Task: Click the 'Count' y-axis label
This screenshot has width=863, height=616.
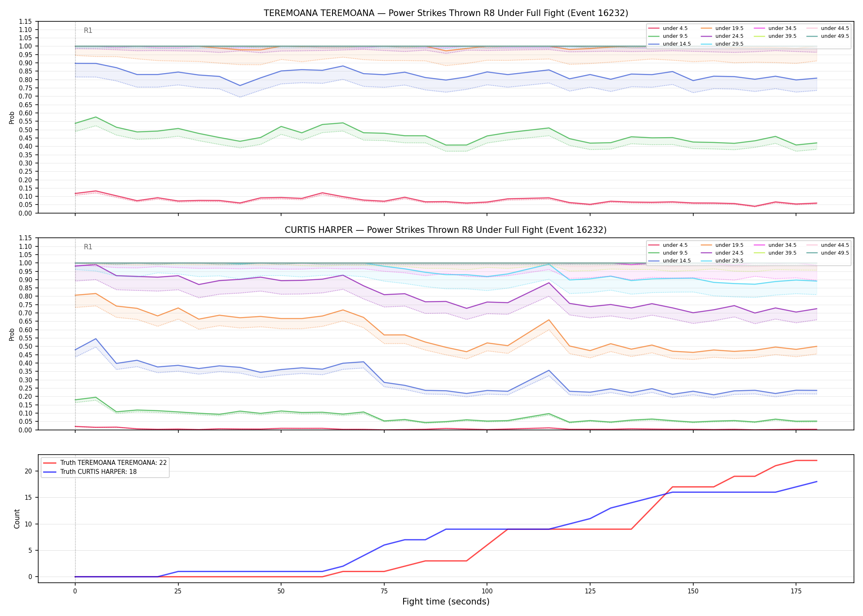Action: click(17, 519)
